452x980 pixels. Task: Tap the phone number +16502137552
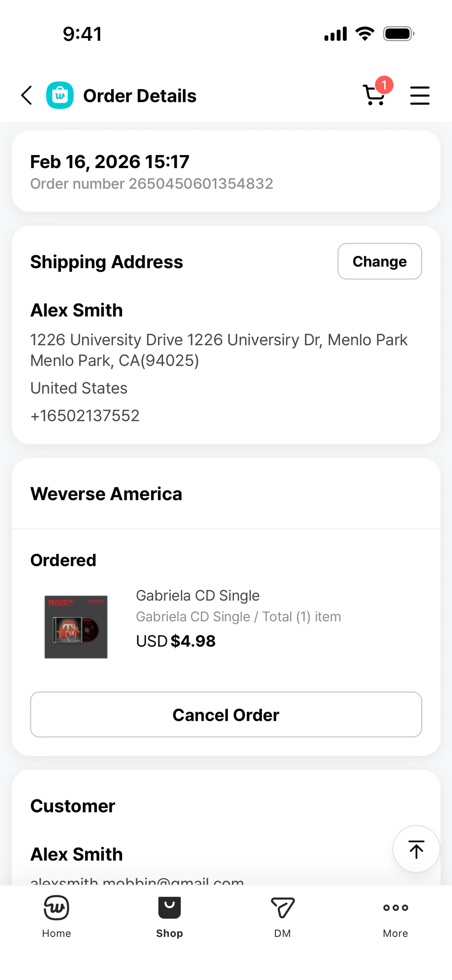[x=85, y=415]
